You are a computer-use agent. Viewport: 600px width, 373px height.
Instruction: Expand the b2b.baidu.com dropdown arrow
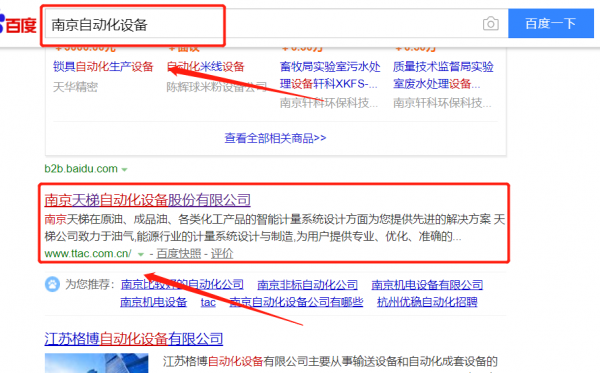pyautogui.click(x=124, y=169)
